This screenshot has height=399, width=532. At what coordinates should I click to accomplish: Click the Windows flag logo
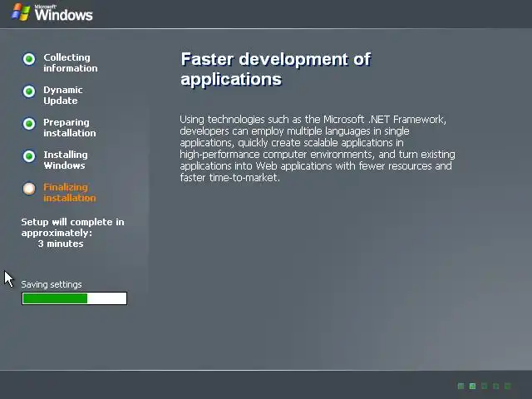(x=21, y=12)
